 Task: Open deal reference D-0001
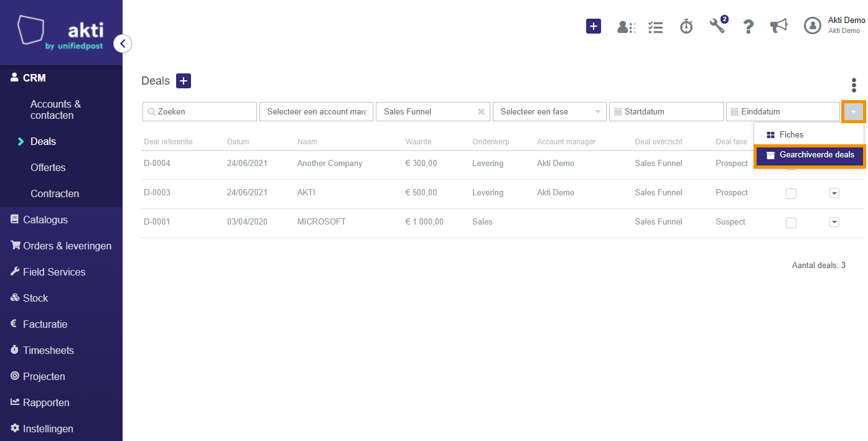157,222
